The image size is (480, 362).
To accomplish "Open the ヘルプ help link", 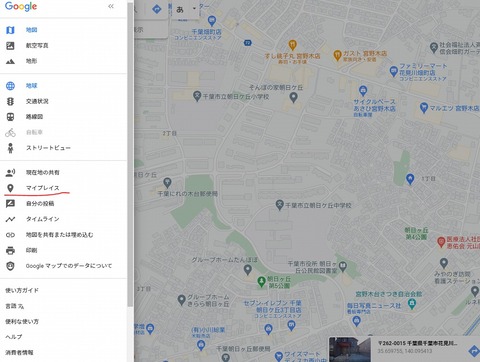I will click(x=14, y=337).
